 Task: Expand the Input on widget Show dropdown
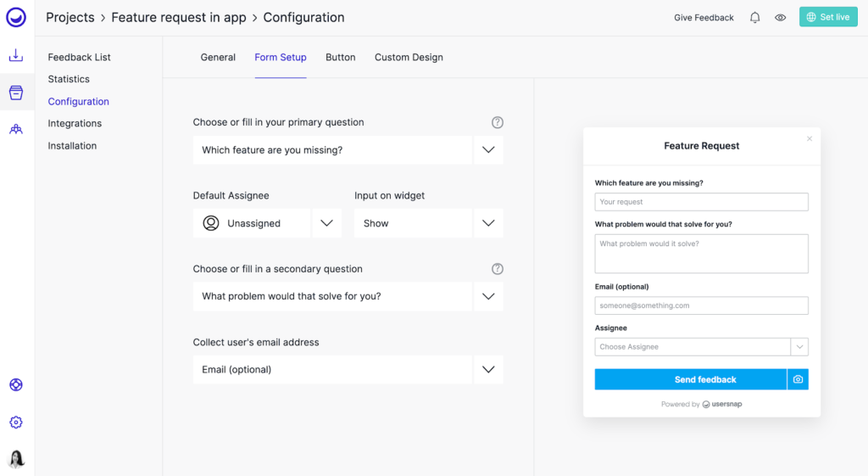pos(488,223)
